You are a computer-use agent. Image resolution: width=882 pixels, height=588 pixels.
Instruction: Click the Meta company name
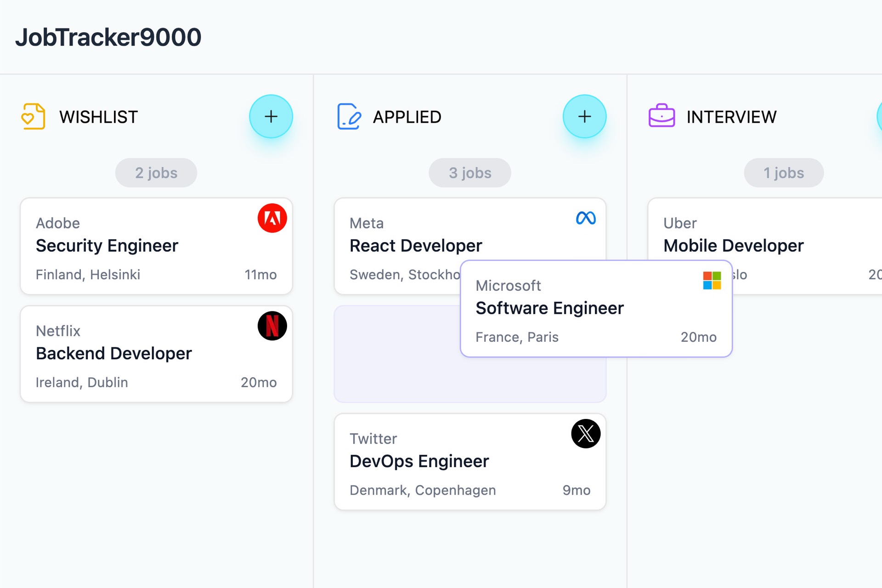pyautogui.click(x=367, y=223)
